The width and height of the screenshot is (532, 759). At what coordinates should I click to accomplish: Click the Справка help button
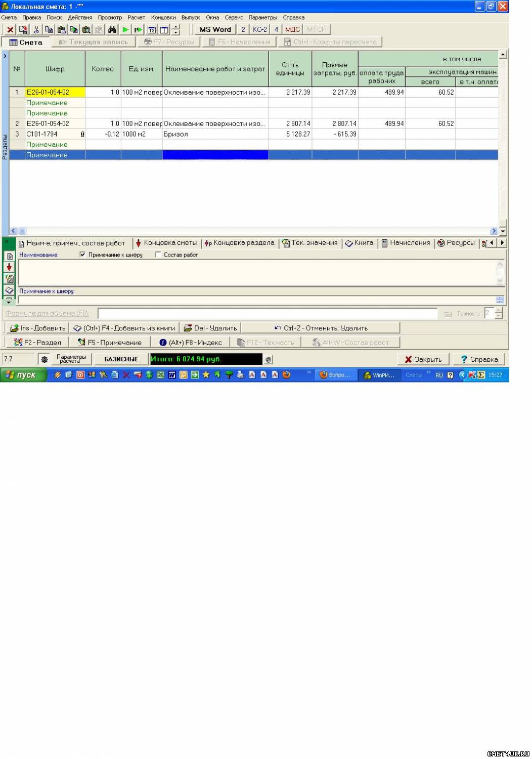tap(479, 359)
